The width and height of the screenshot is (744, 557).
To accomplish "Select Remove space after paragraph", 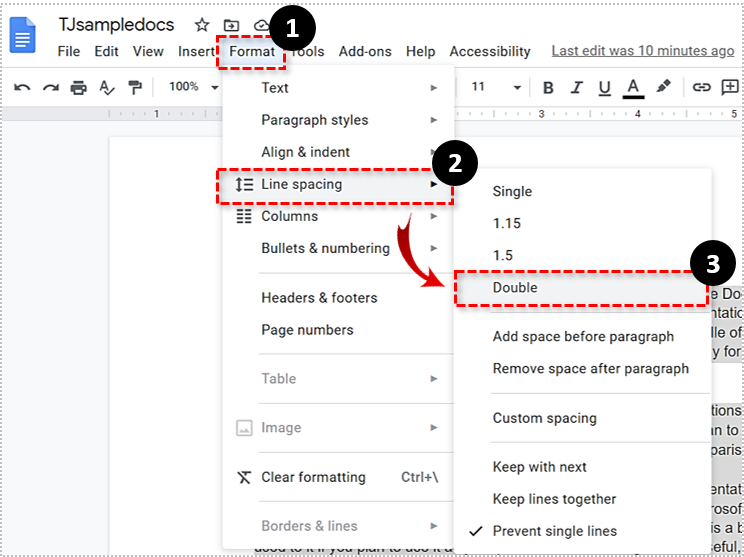I will [x=582, y=369].
